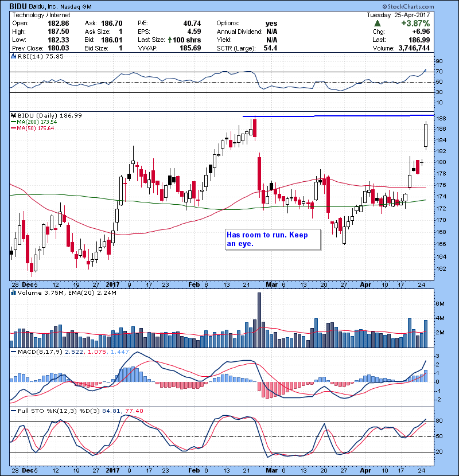Click the Volume bar chart legend icon
Image resolution: width=459 pixels, height=476 pixels.
(x=13, y=292)
